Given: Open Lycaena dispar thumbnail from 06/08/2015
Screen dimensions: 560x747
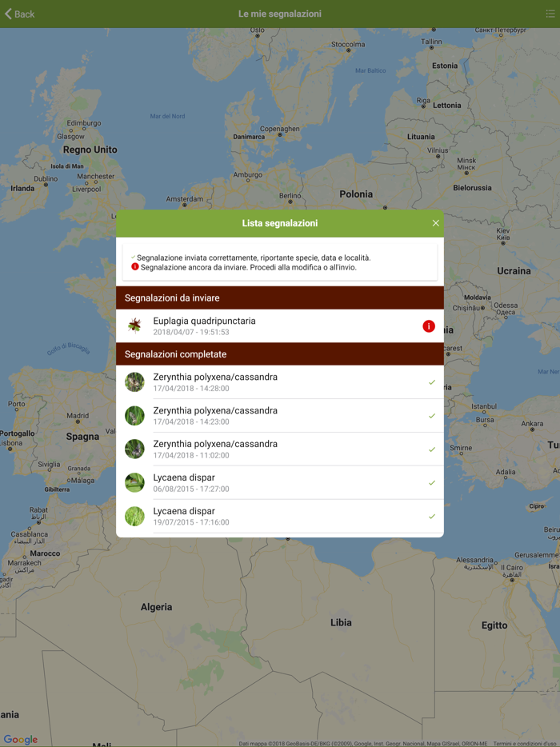Looking at the screenshot, I should (134, 482).
